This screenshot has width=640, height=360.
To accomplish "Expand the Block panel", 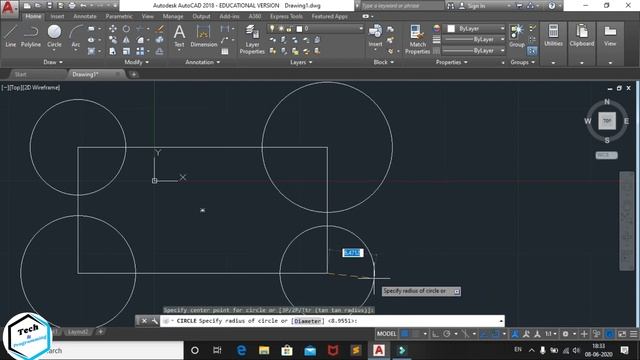I will coord(384,62).
